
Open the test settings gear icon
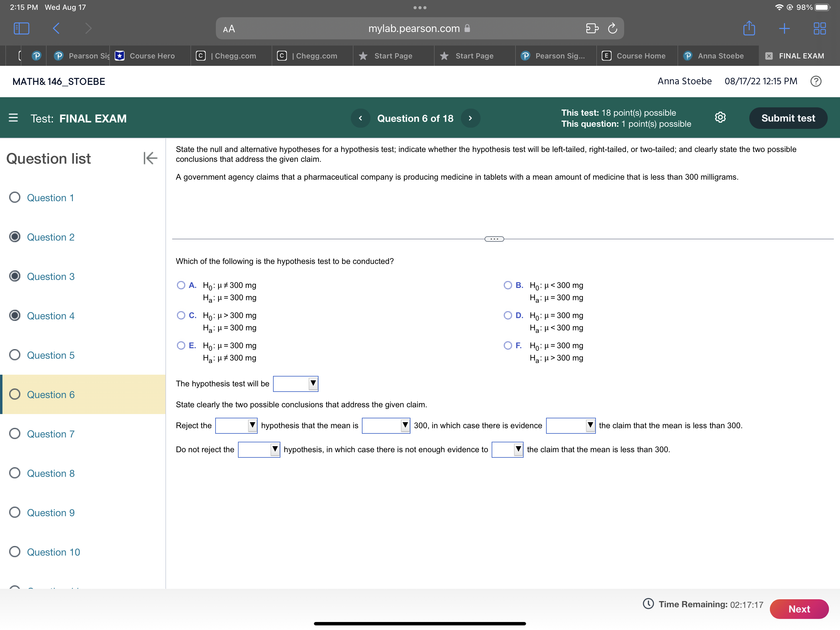(720, 118)
